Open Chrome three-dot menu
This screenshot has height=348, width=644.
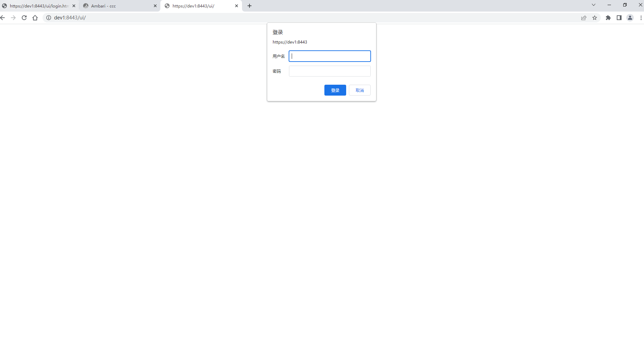[x=641, y=18]
